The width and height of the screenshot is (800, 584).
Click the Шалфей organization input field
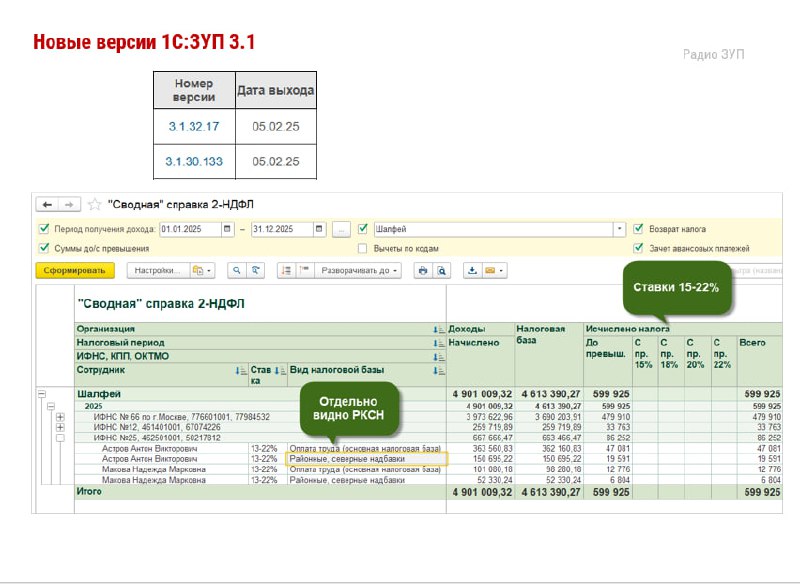point(493,229)
